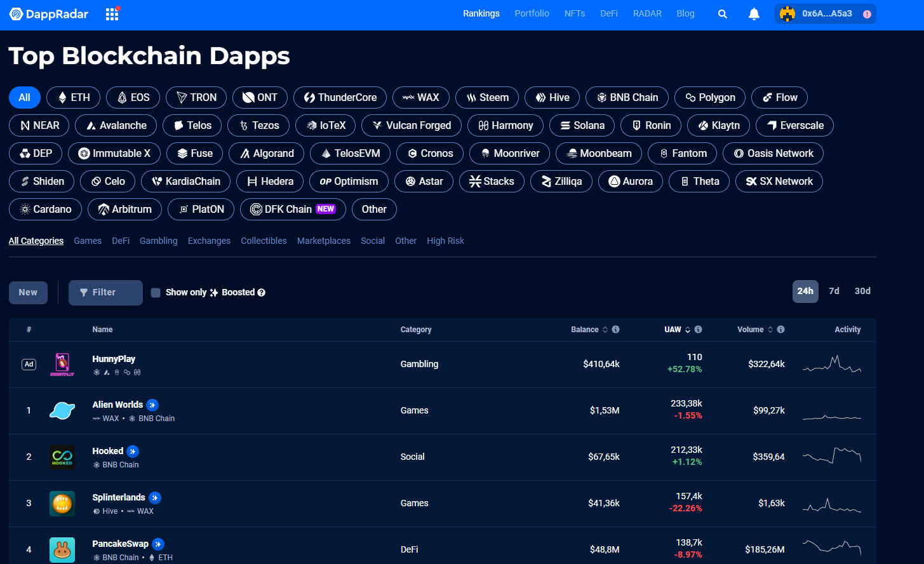Viewport: 924px width, 564px height.
Task: Click the Hooked boosted badge
Action: click(x=133, y=451)
